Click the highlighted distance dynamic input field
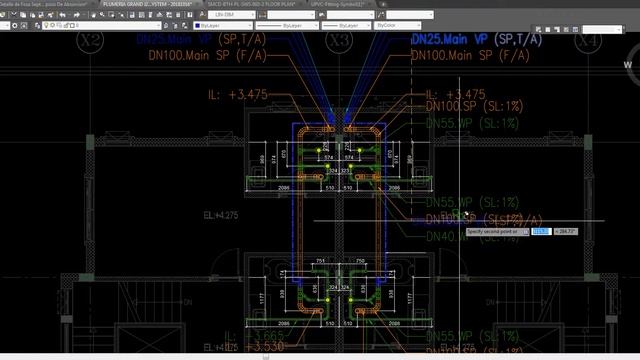640x360 pixels. [x=541, y=231]
